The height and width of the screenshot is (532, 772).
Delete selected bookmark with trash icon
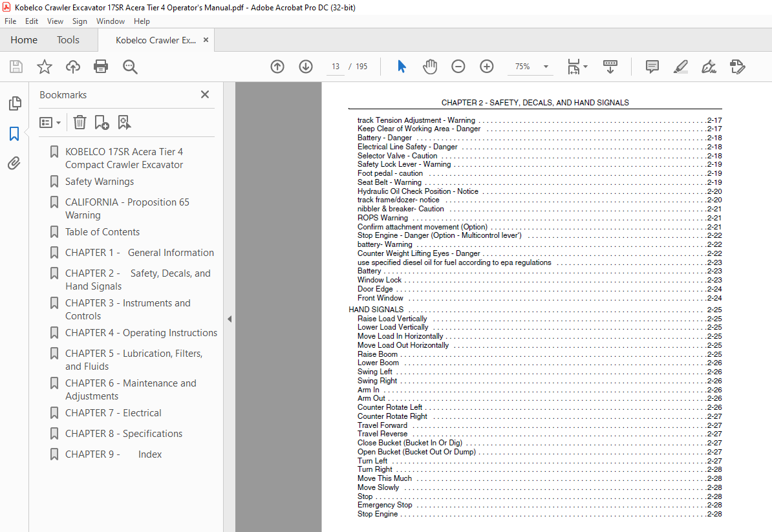point(80,122)
